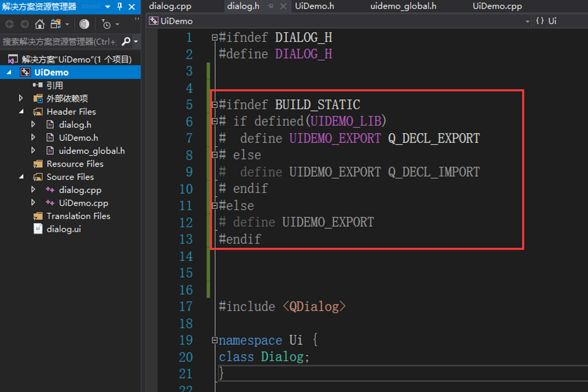This screenshot has height=392, width=588.
Task: Click the Home icon in Solution Explorer toolbar
Action: [40, 24]
